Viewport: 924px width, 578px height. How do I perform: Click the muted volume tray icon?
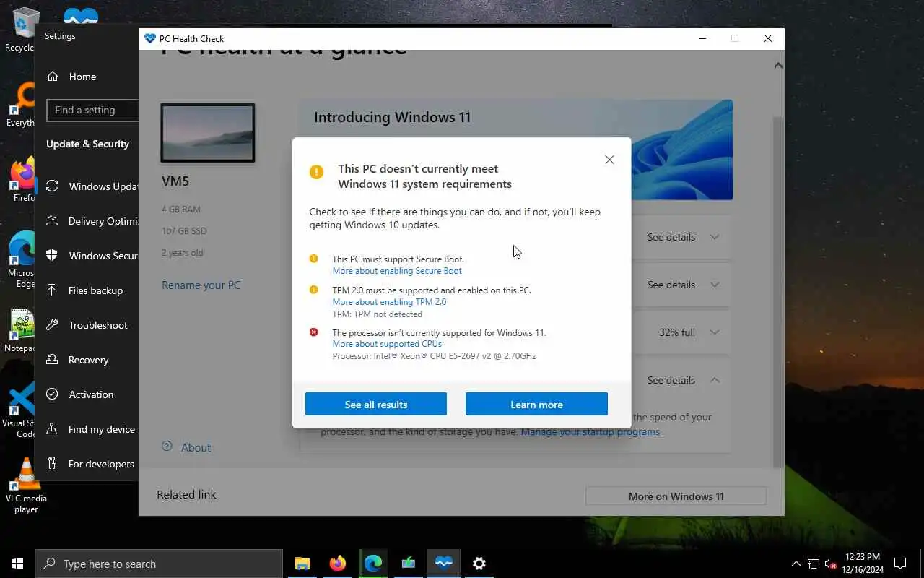[831, 564]
